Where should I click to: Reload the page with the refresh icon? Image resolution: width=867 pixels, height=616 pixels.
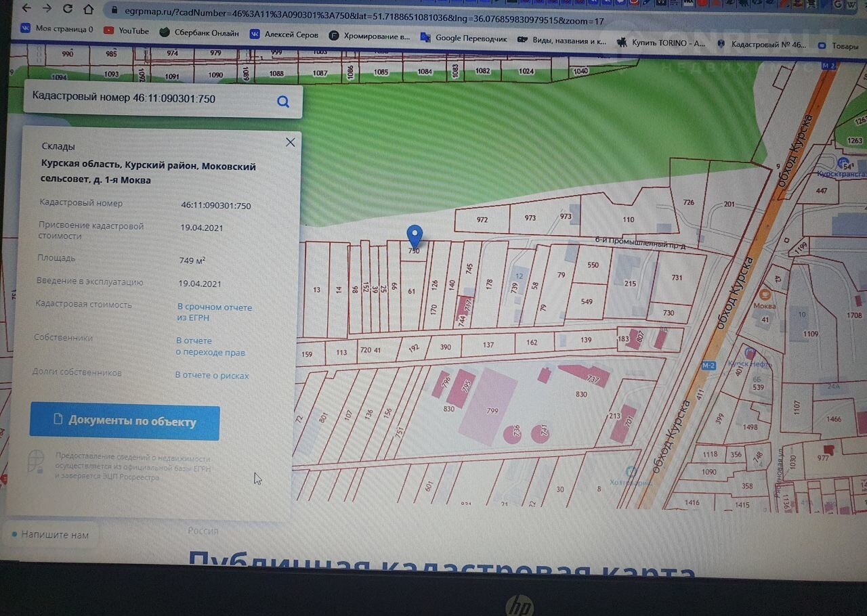point(68,9)
